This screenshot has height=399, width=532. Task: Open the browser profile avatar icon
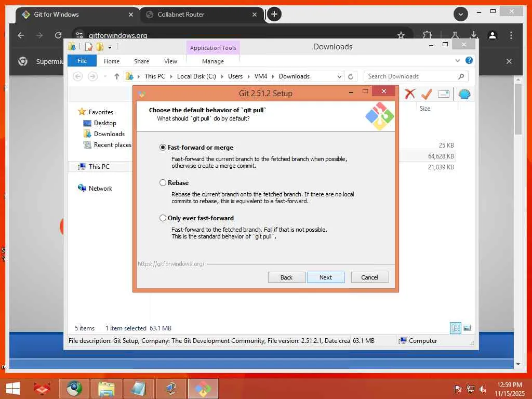pos(493,35)
